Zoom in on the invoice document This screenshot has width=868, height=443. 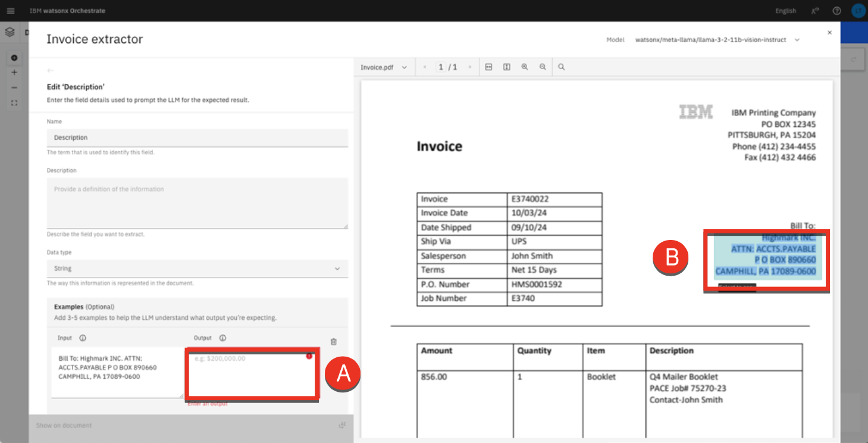525,67
